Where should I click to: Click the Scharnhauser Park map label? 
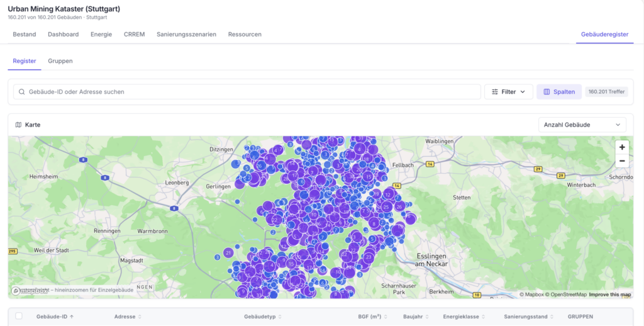coord(399,289)
